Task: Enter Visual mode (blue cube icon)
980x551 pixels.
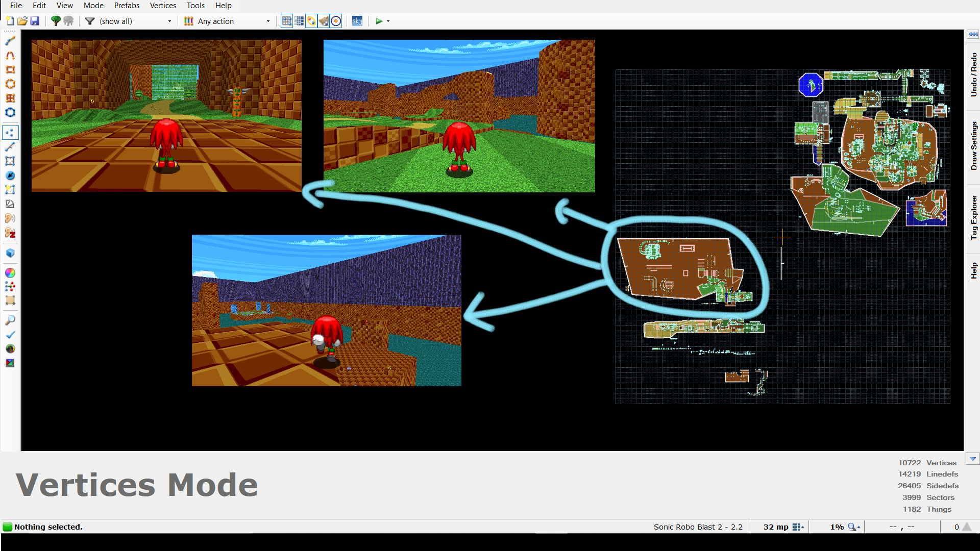Action: tap(10, 253)
